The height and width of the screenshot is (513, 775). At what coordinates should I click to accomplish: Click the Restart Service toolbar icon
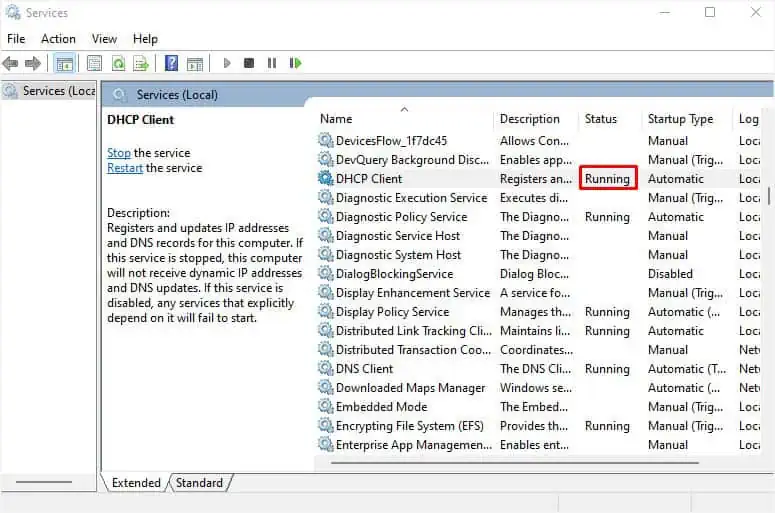click(x=295, y=63)
